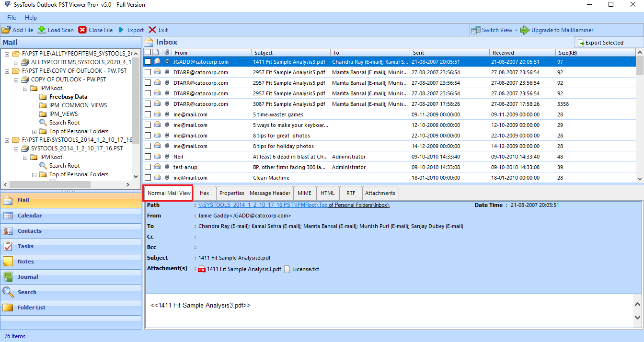Collapse the COPY OF OUTLOOK - PW.PST child node
The image size is (644, 342).
pyautogui.click(x=16, y=80)
